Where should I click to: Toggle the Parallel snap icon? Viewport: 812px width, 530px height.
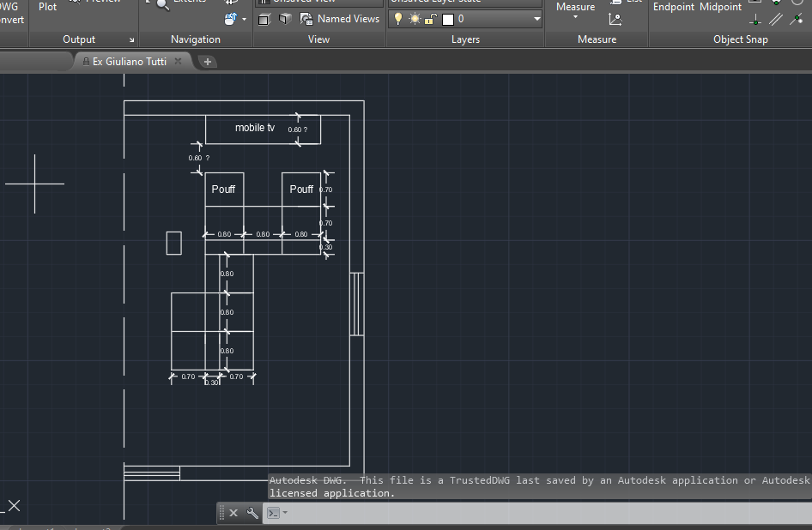pos(776,21)
